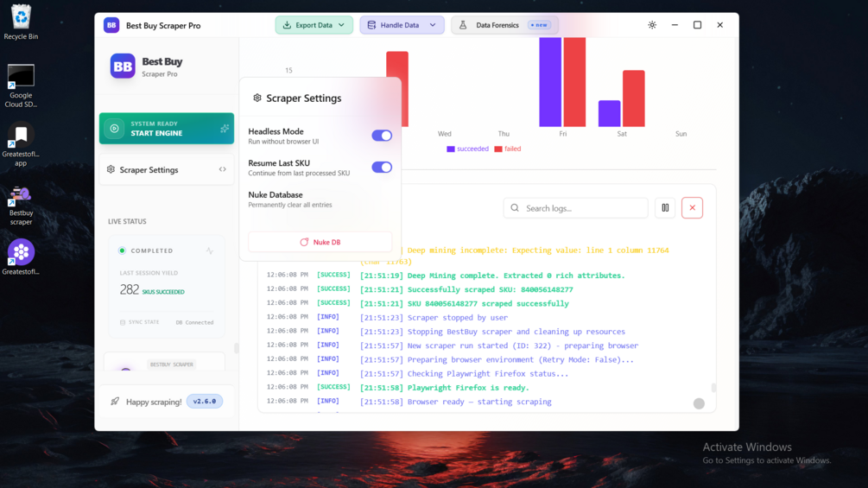Click the Sync State icon
The height and width of the screenshot is (488, 868).
(x=123, y=322)
